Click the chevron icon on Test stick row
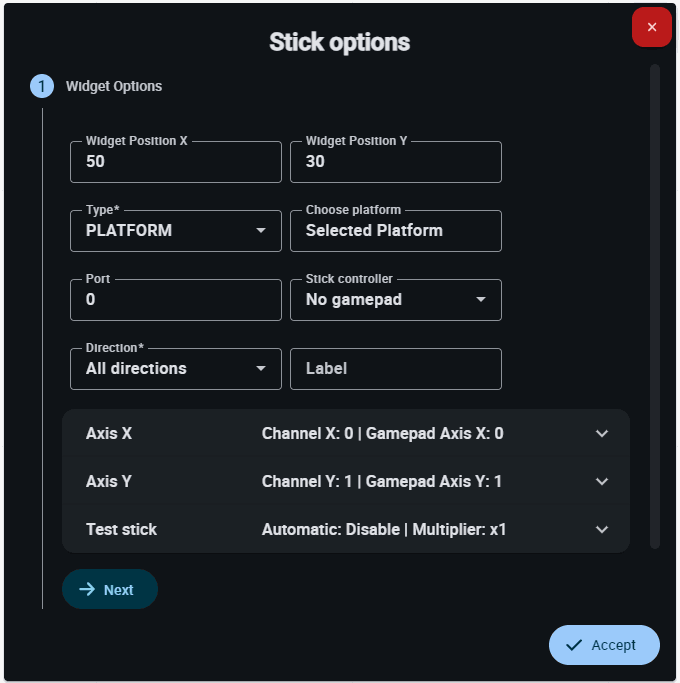The image size is (680, 683). [602, 530]
